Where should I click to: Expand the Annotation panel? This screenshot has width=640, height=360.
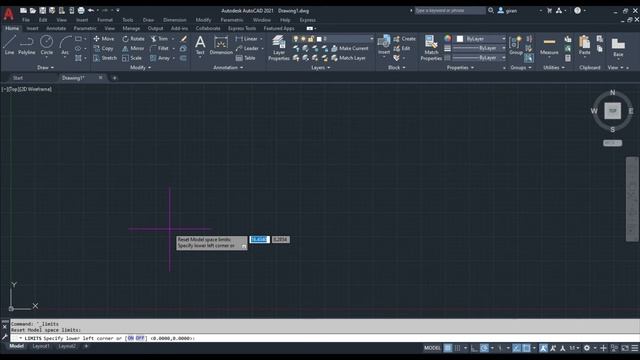point(228,68)
